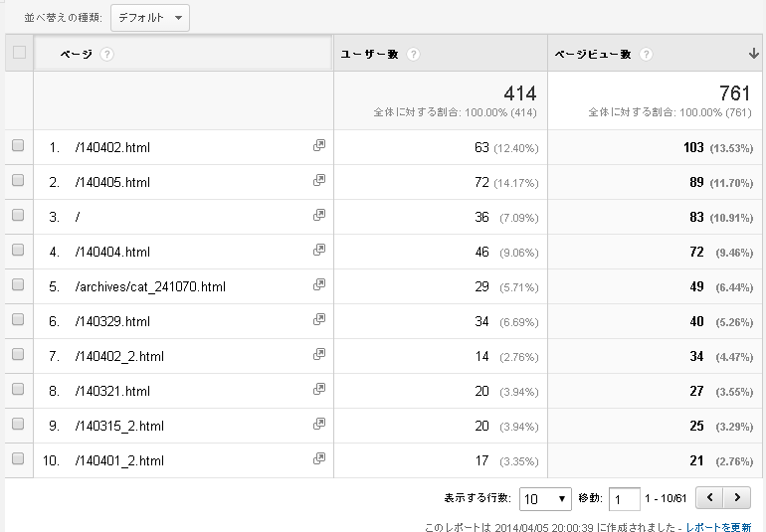
Task: Open the /140321.html page link
Action: (112, 391)
